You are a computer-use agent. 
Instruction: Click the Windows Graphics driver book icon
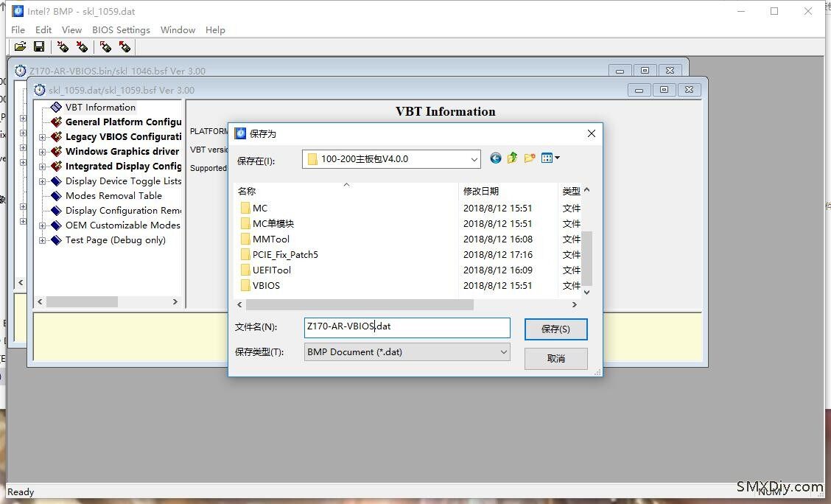click(x=56, y=152)
